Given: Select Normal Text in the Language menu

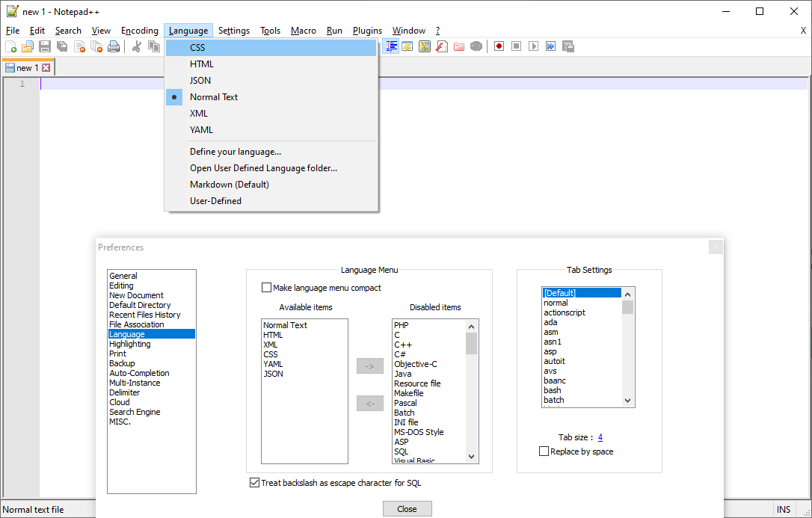Looking at the screenshot, I should pos(271,96).
